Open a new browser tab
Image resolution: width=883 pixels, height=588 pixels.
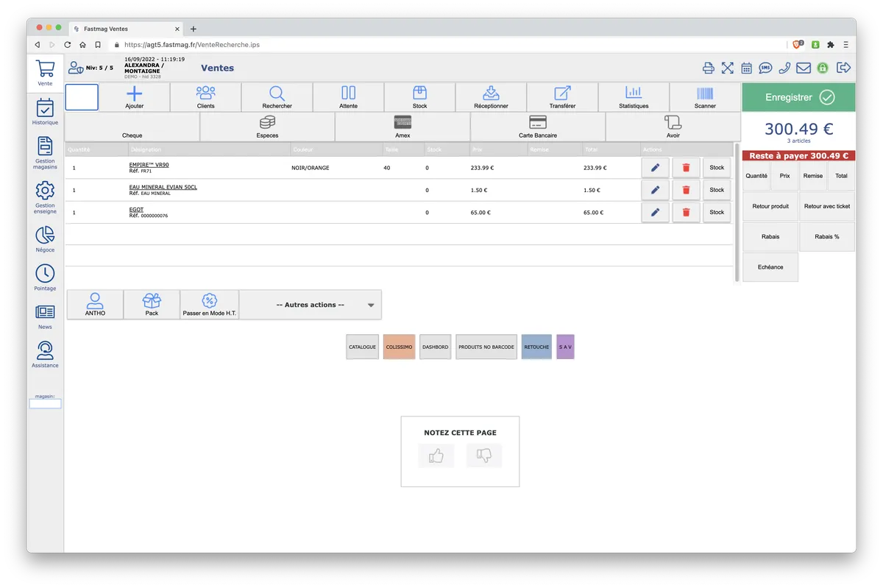[194, 29]
